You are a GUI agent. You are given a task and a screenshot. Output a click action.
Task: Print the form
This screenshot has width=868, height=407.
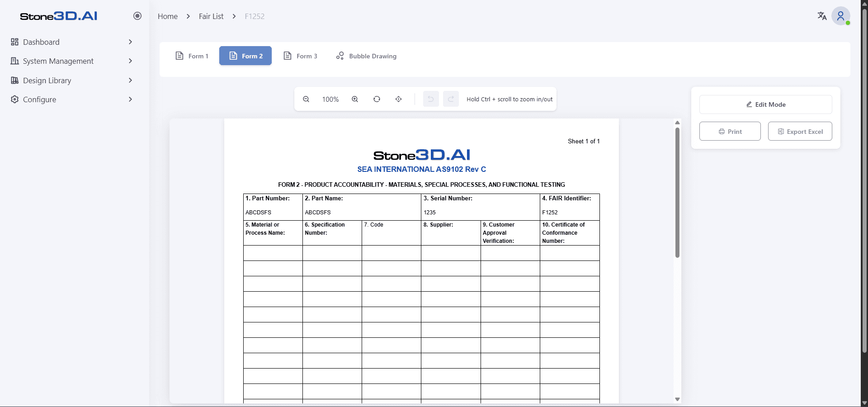[x=730, y=131]
